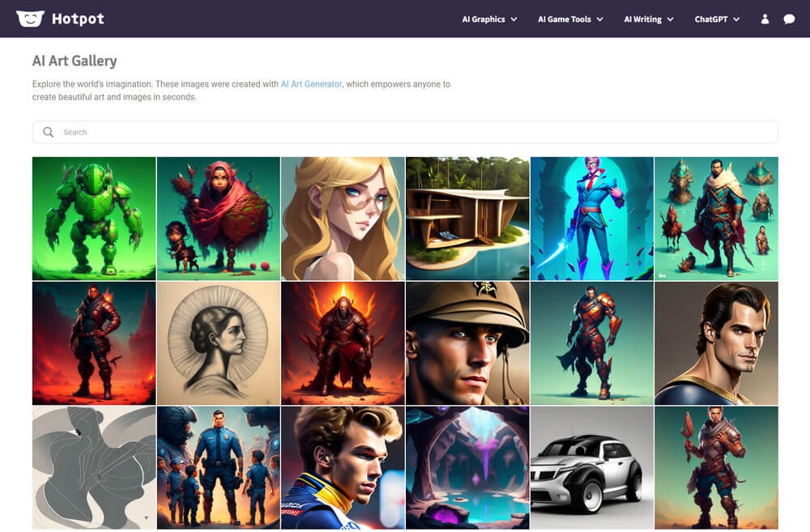Open the wooden beach house image
The width and height of the screenshot is (810, 532).
(x=467, y=219)
